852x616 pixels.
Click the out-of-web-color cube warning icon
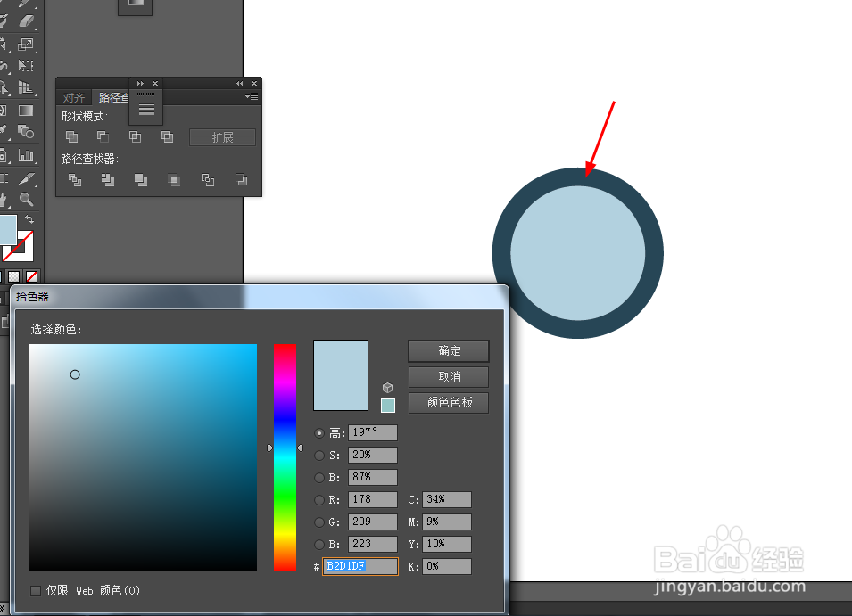point(387,388)
